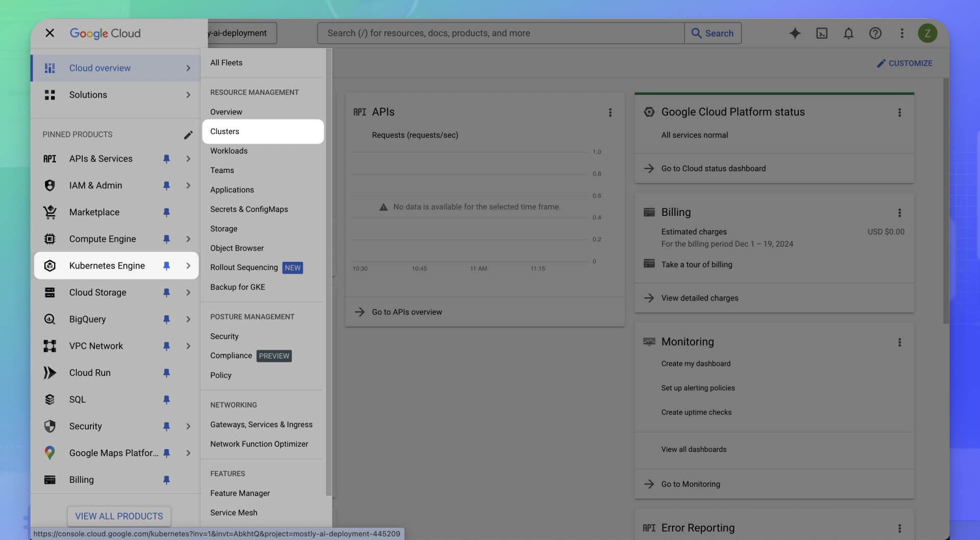Image resolution: width=980 pixels, height=540 pixels.
Task: Open the Gemini assistant icon
Action: 794,33
